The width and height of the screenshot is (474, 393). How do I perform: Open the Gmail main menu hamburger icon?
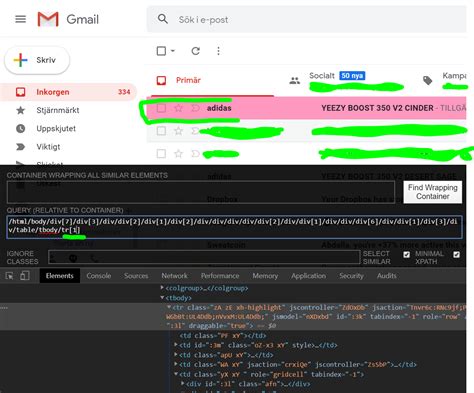pyautogui.click(x=21, y=19)
